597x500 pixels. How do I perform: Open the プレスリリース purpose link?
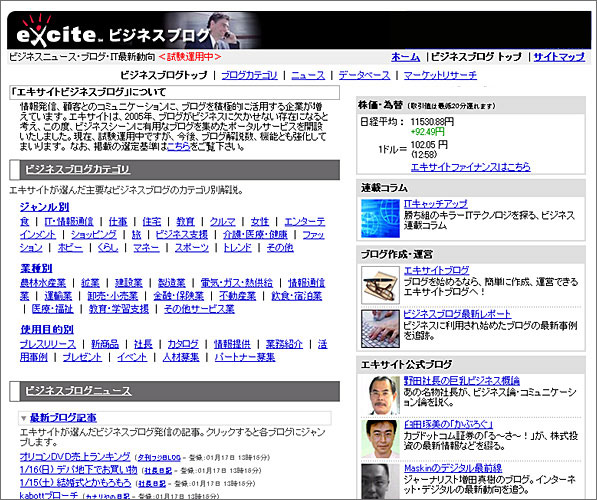pos(48,344)
